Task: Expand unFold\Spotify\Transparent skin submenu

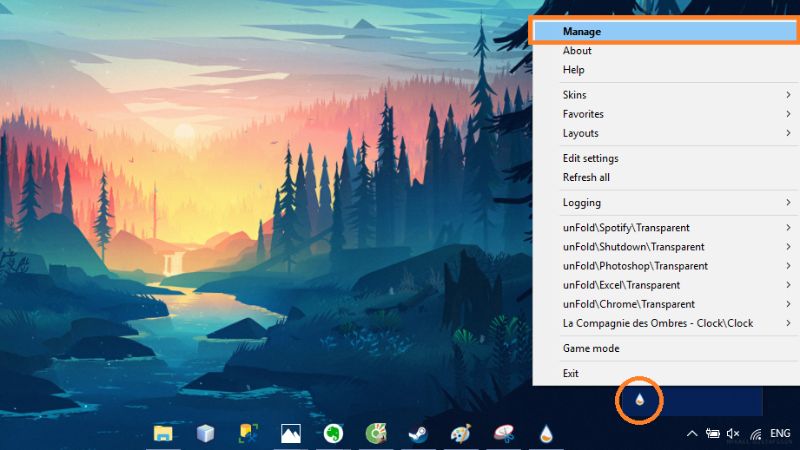Action: [x=665, y=228]
